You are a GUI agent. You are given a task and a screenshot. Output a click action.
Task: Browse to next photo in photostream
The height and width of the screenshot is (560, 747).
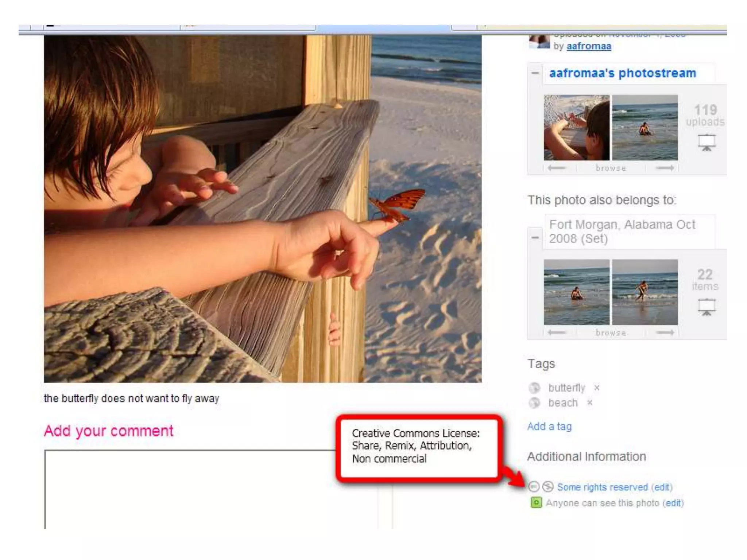tap(665, 168)
